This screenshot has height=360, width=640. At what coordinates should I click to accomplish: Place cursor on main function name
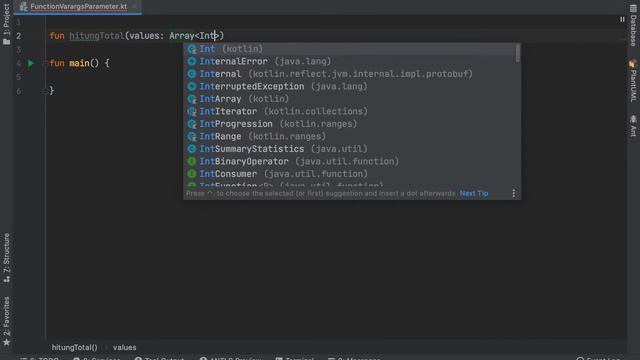79,63
